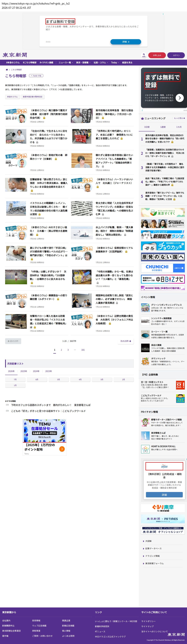
Task: Open the 新聞記者ラジオ podcast banner
Action: (x=163, y=235)
